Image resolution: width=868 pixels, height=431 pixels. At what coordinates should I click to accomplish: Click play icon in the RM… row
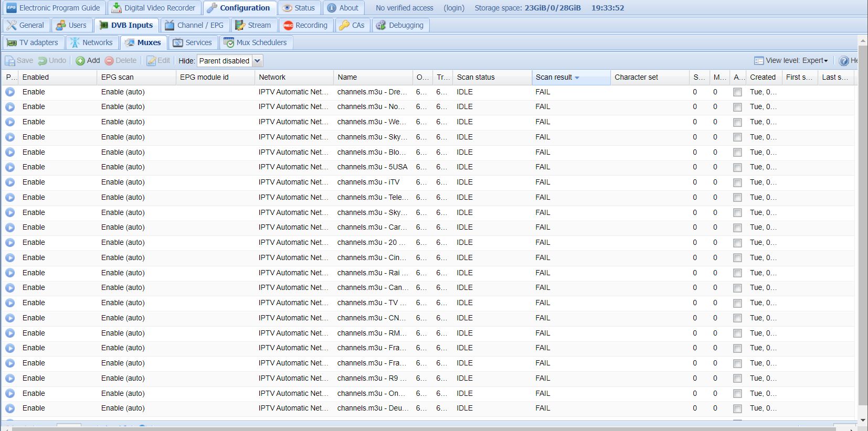coord(10,333)
